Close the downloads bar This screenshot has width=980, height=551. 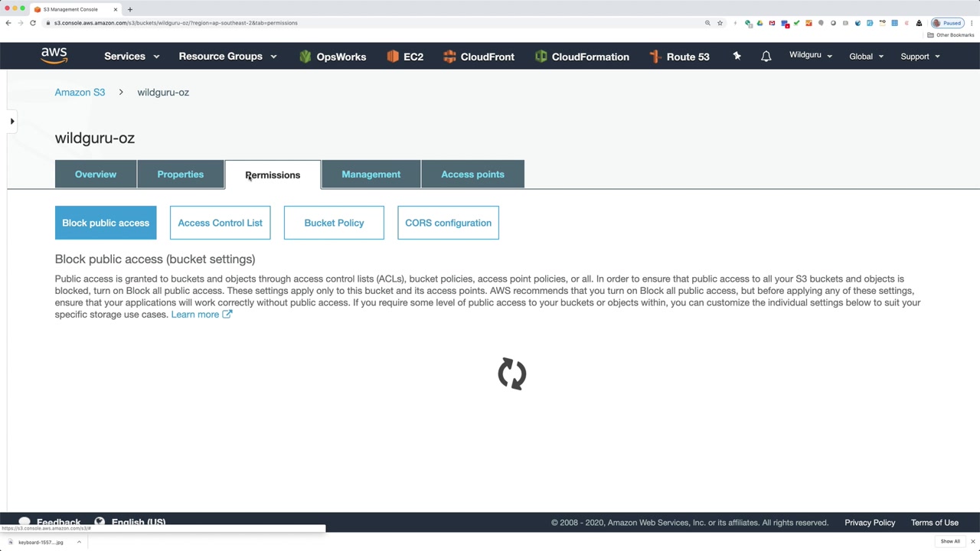pos(972,542)
